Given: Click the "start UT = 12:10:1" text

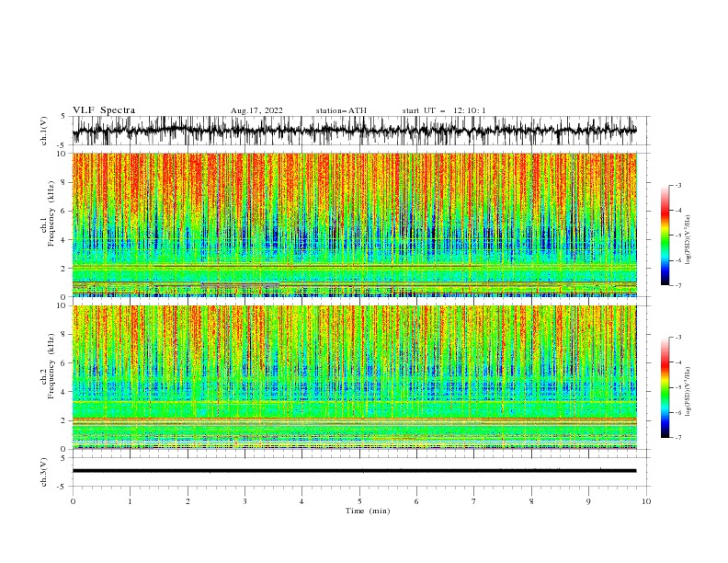Looking at the screenshot, I should click(444, 110).
